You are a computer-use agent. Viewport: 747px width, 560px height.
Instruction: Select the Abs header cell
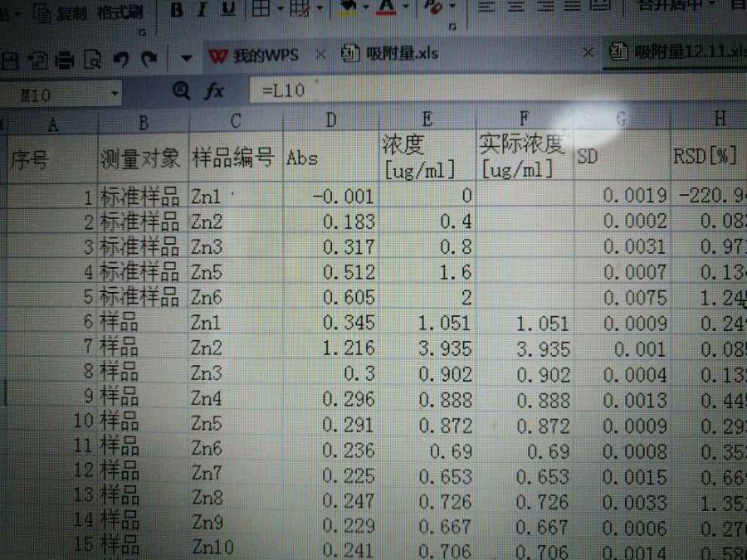[x=331, y=156]
